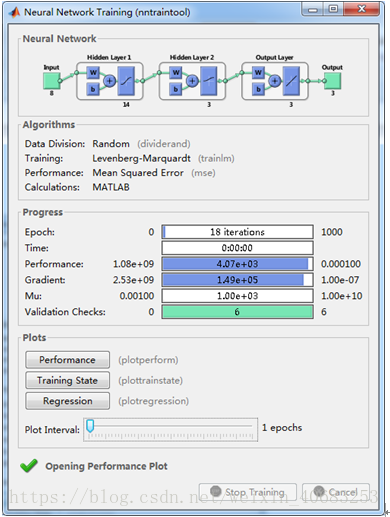This screenshot has height=517, width=390.
Task: Click the (plotregression) label
Action: click(x=153, y=401)
